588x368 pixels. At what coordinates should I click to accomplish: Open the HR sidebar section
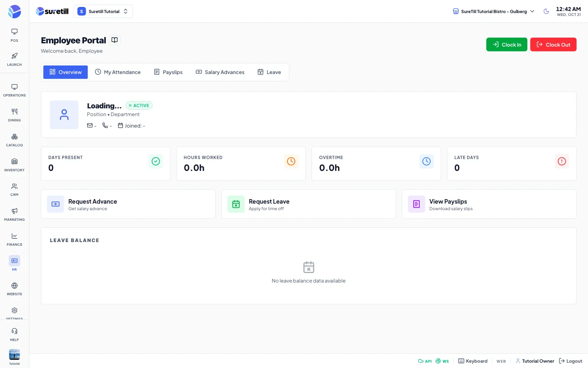[14, 264]
